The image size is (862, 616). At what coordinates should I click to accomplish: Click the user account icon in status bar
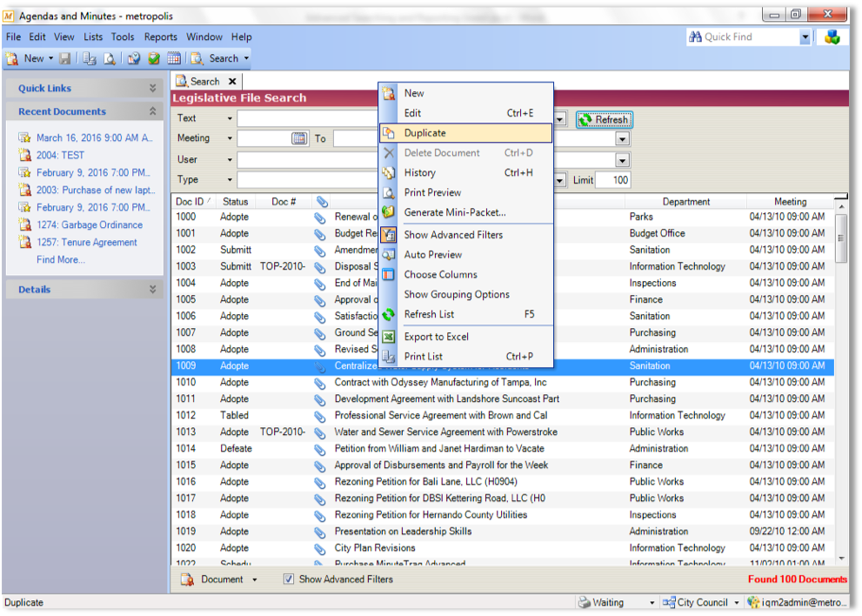753,602
